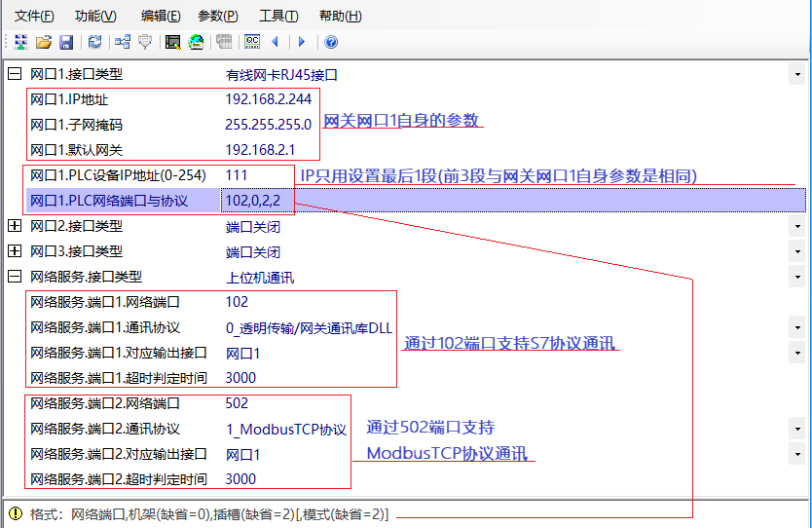The height and width of the screenshot is (528, 812).
Task: Click the network topology tree icon
Action: click(123, 42)
